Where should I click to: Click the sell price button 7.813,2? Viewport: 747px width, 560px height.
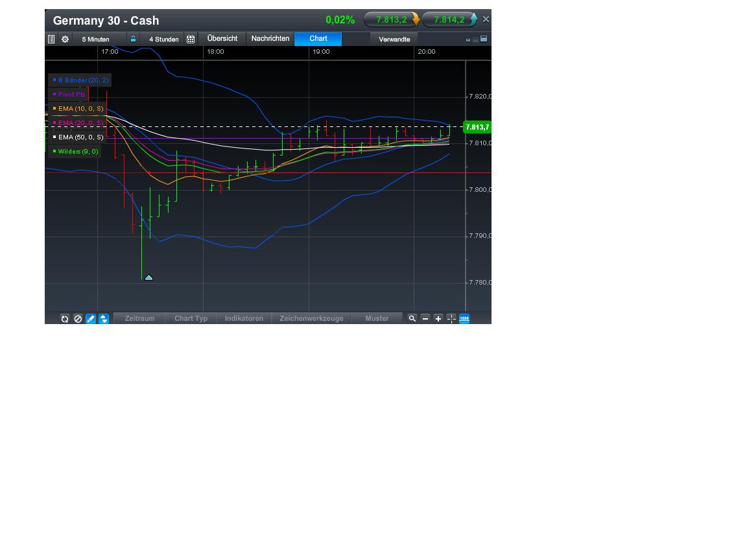[x=392, y=19]
